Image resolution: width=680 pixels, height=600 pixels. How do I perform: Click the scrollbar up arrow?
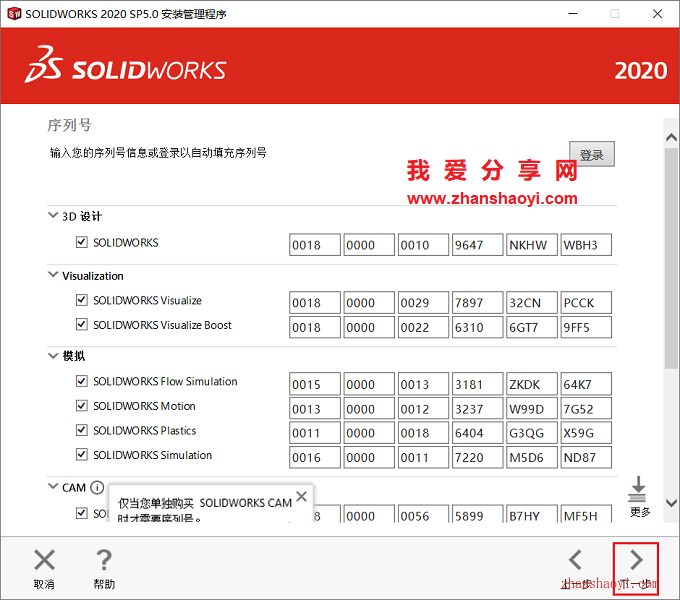point(671,137)
